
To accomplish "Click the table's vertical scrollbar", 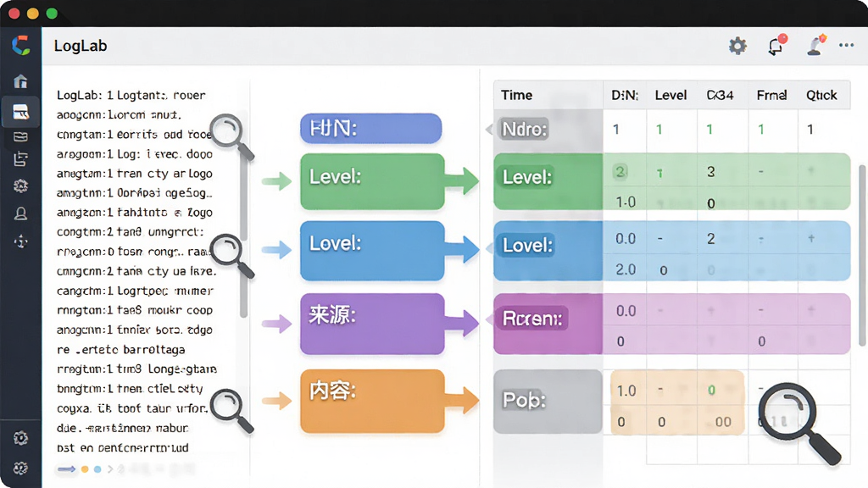I will click(x=862, y=256).
